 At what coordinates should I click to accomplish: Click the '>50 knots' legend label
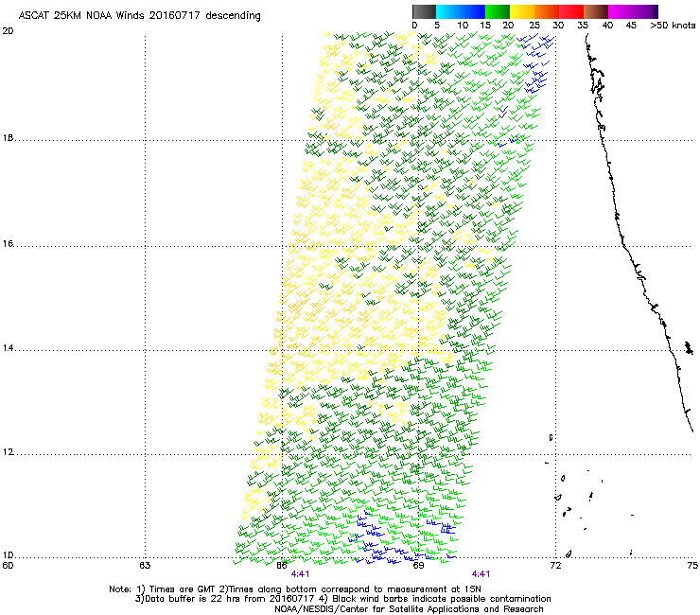click(673, 25)
